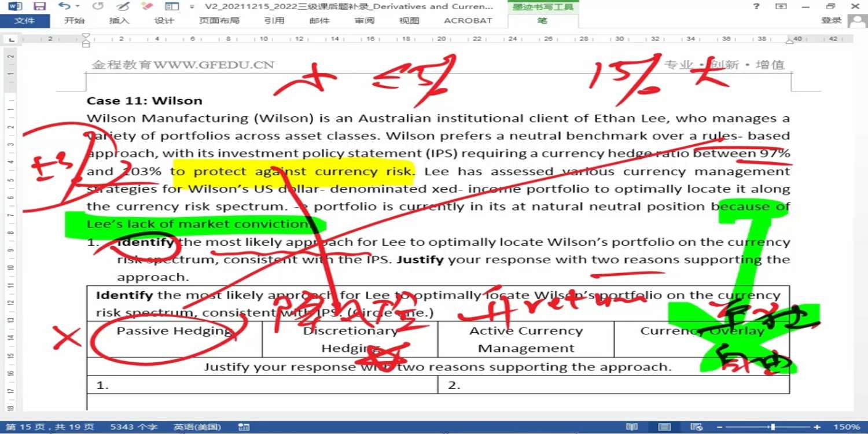
Task: Click the Word application icon in title bar
Action: coord(16,6)
